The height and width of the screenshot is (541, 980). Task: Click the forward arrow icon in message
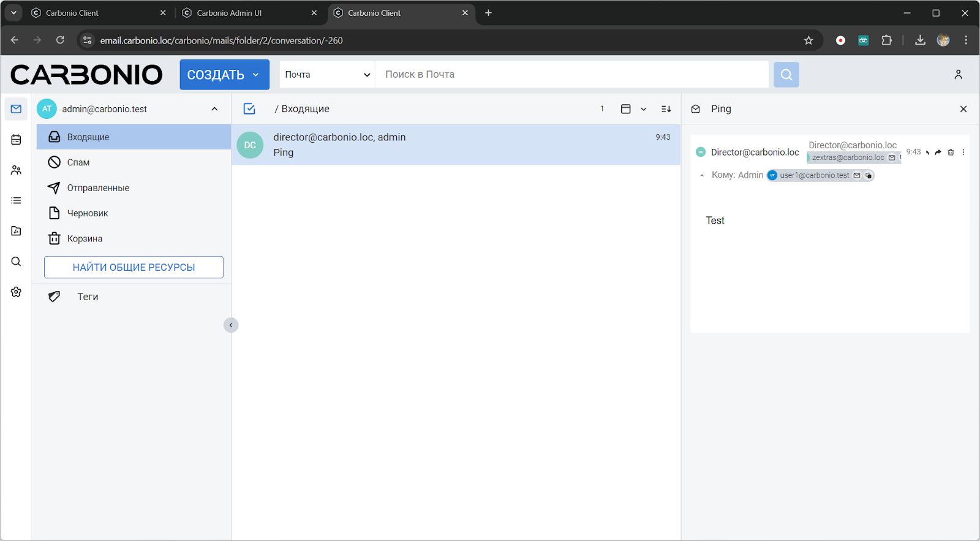pos(938,153)
